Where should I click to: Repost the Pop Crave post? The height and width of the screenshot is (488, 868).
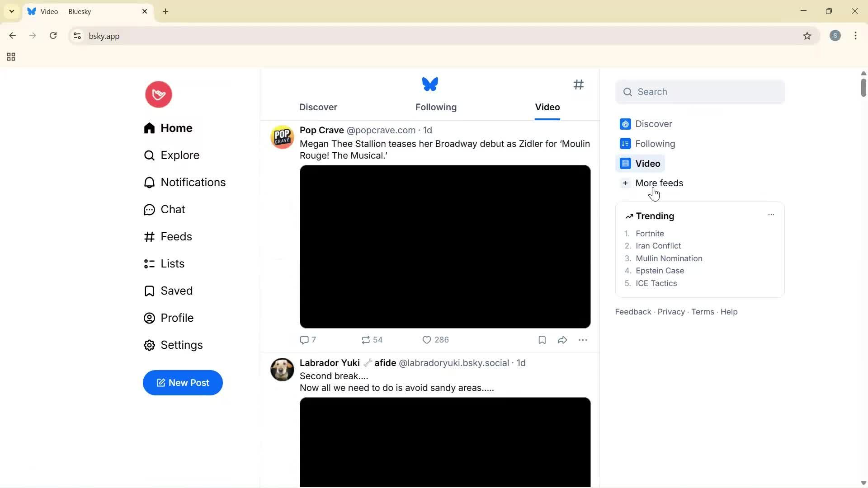click(365, 340)
